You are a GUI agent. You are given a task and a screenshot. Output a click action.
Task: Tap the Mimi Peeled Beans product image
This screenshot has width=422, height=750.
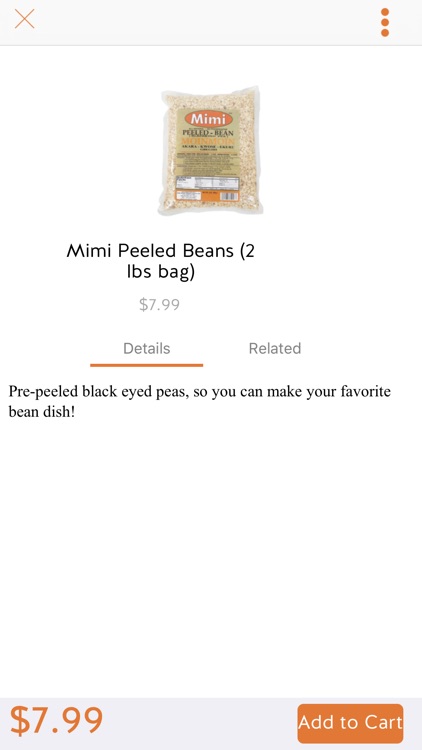pos(211,151)
